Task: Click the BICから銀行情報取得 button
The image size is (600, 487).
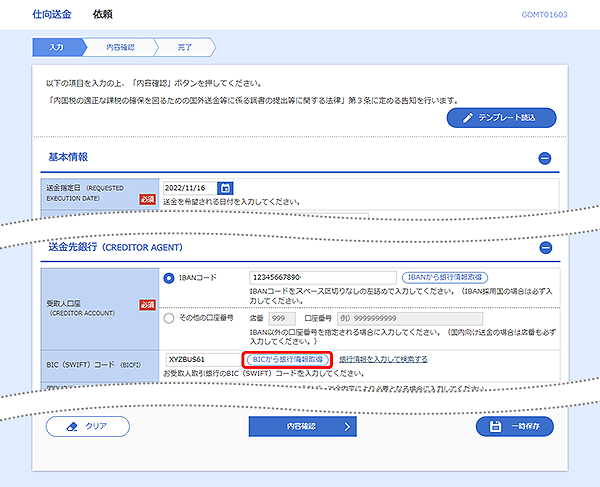Action: pyautogui.click(x=287, y=360)
